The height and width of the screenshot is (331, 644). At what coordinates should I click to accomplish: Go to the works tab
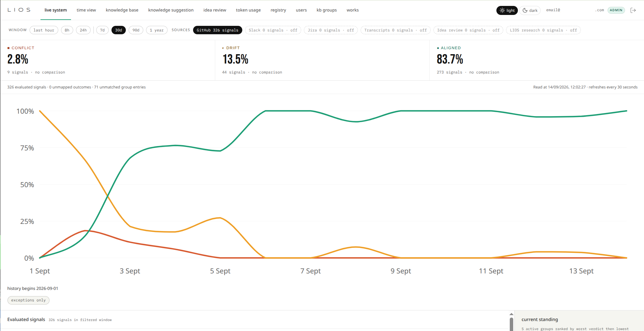pyautogui.click(x=353, y=10)
